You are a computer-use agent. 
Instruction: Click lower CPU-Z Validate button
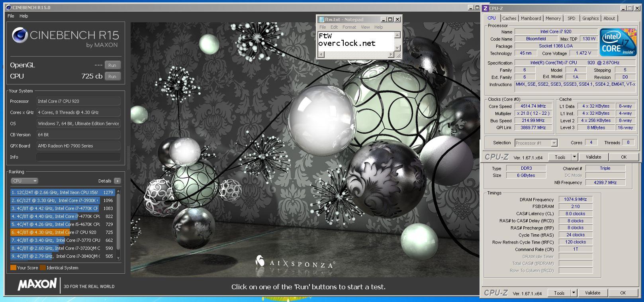[593, 293]
